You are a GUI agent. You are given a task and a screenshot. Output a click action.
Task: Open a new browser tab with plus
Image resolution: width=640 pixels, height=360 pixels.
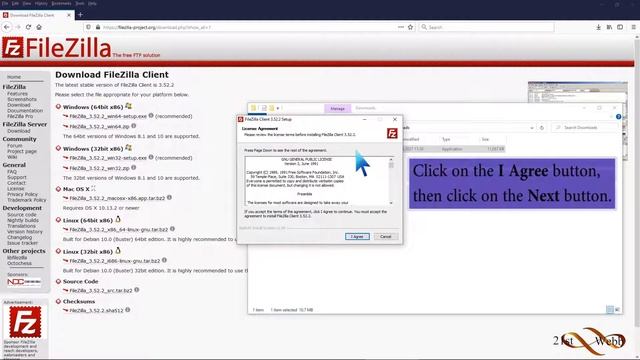80,15
